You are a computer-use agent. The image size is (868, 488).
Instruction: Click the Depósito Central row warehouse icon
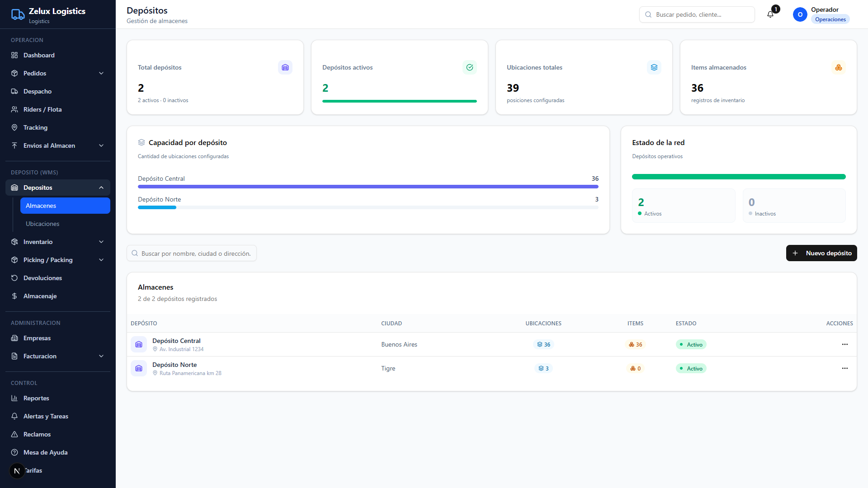click(x=139, y=344)
